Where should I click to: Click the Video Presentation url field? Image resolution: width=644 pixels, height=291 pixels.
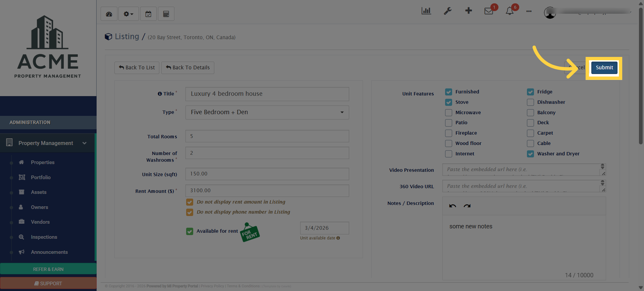pyautogui.click(x=524, y=170)
